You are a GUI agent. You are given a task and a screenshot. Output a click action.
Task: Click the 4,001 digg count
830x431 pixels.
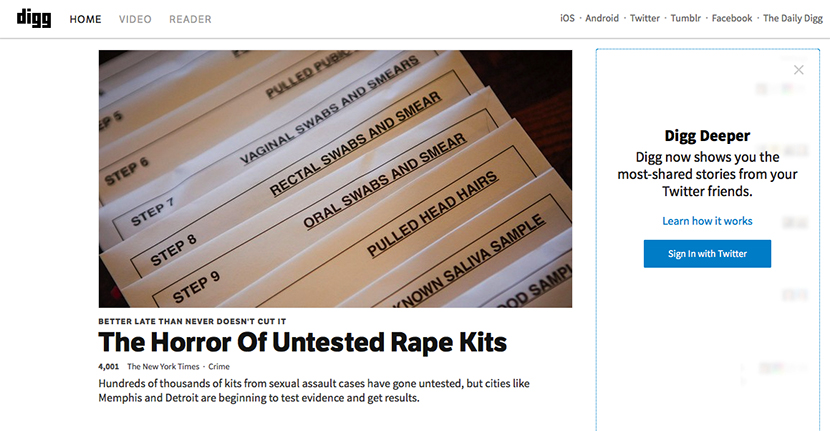[109, 366]
